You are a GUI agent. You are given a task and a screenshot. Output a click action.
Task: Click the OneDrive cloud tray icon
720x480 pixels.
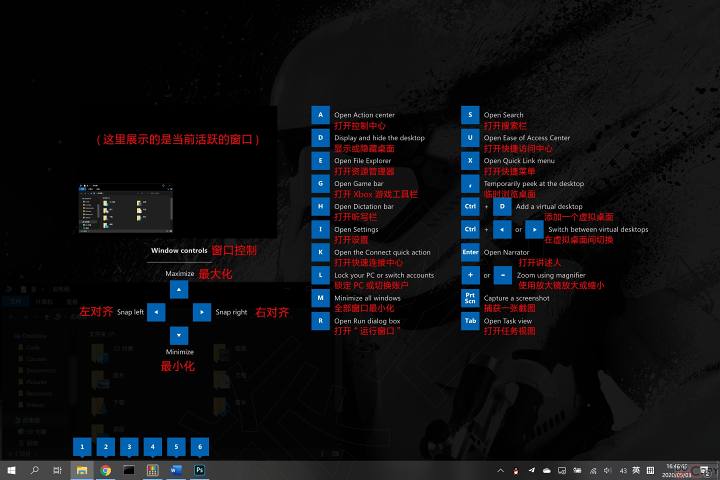pyautogui.click(x=546, y=470)
